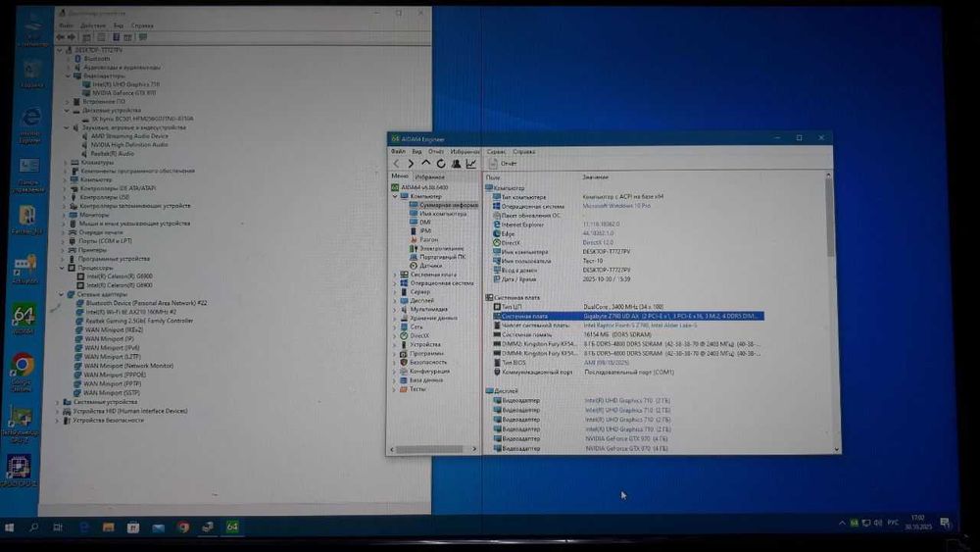980x552 pixels.
Task: Open Справка menu in AIDA64
Action: point(523,151)
